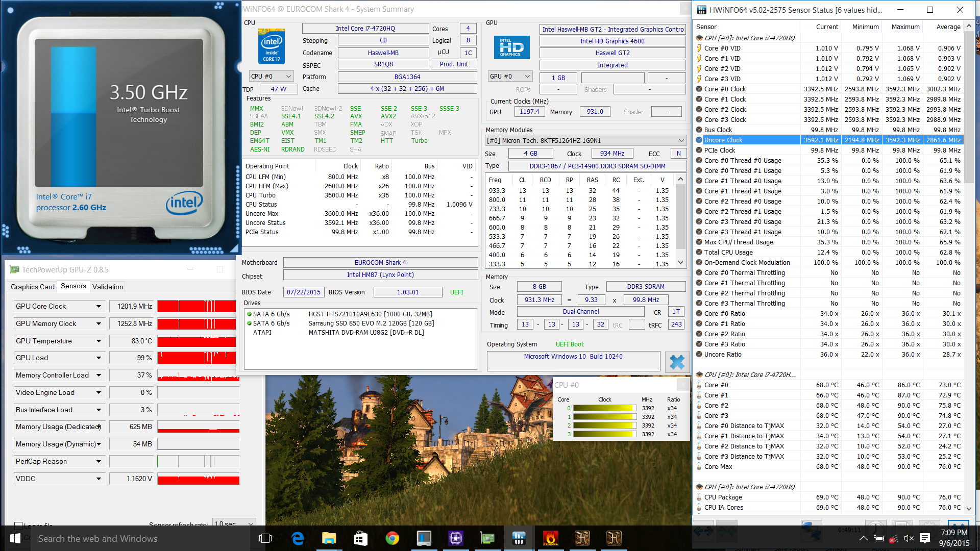Screen dimensions: 980x551
Task: Open the GPU #0 selector dropdown
Action: coord(510,77)
